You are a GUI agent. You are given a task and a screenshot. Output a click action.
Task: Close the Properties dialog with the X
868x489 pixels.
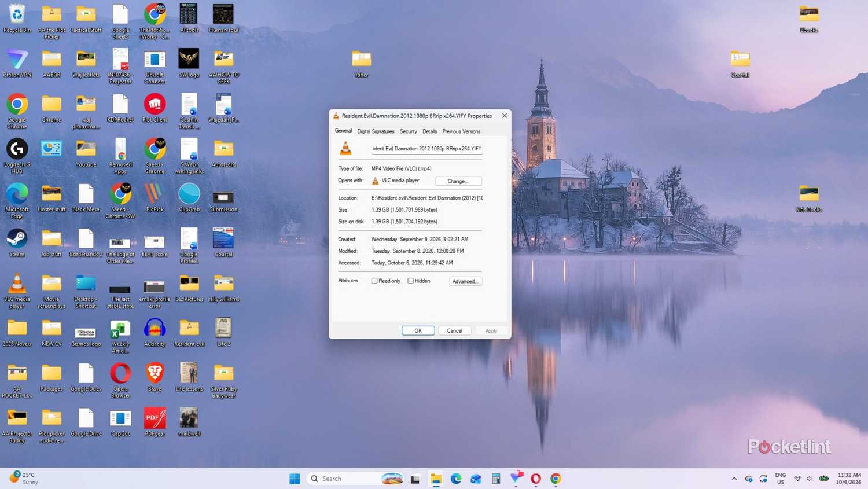pyautogui.click(x=505, y=116)
